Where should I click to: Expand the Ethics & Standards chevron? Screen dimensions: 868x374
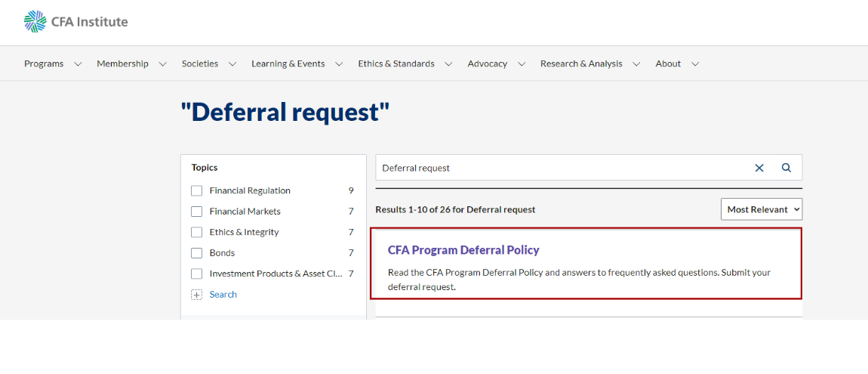[448, 64]
